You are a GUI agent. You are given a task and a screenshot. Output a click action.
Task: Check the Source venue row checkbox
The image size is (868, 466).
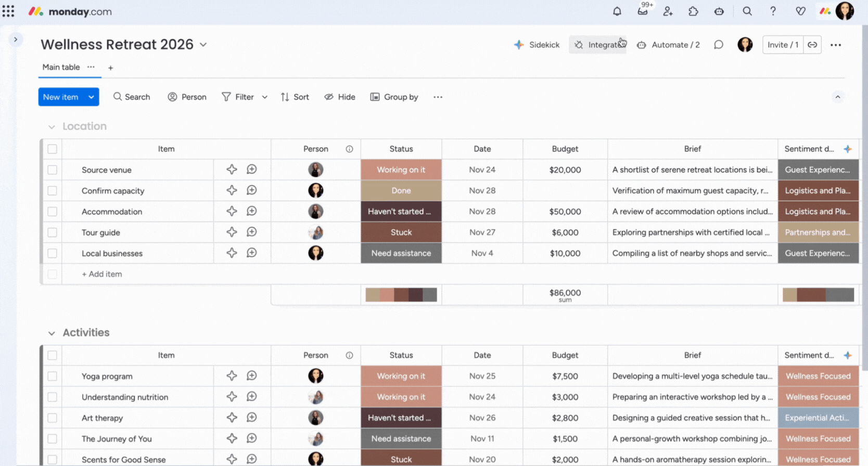tap(52, 170)
